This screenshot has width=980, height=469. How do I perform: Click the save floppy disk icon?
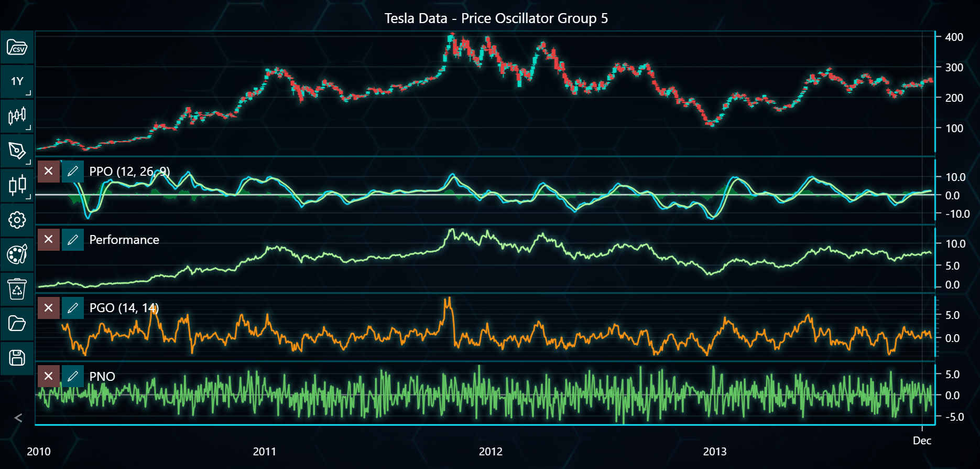coord(17,358)
